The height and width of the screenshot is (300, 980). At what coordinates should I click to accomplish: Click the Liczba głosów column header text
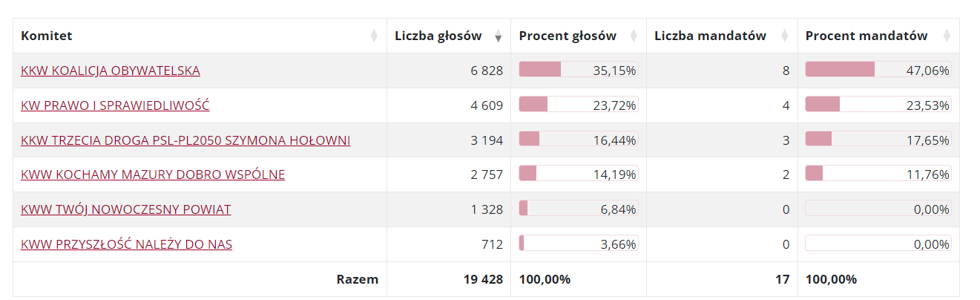(438, 36)
